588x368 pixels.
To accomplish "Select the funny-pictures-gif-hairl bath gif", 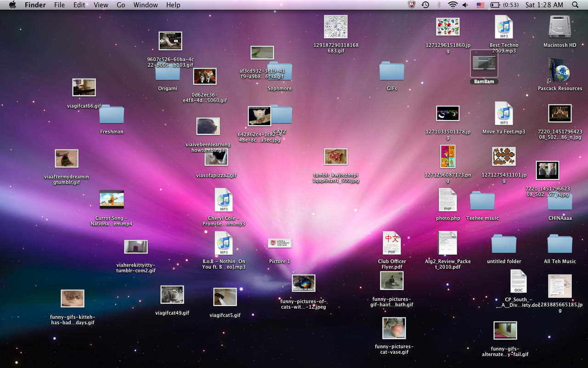I will (392, 281).
